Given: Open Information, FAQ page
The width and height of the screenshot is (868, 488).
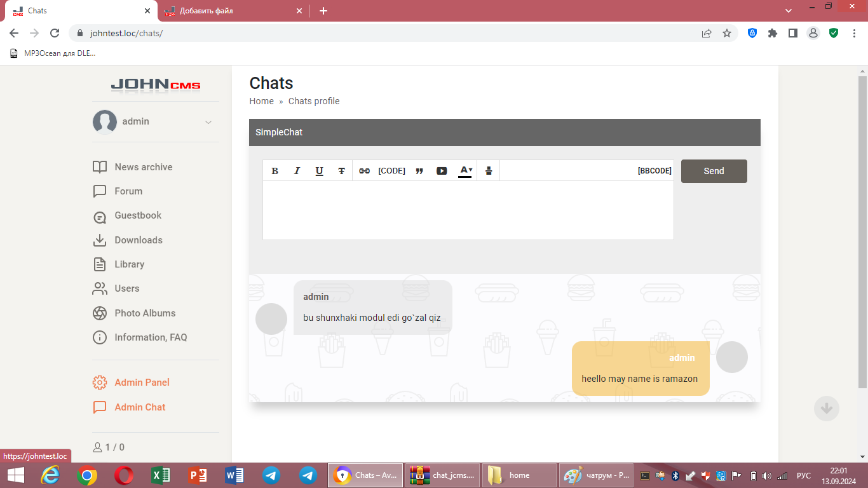Looking at the screenshot, I should pyautogui.click(x=151, y=337).
